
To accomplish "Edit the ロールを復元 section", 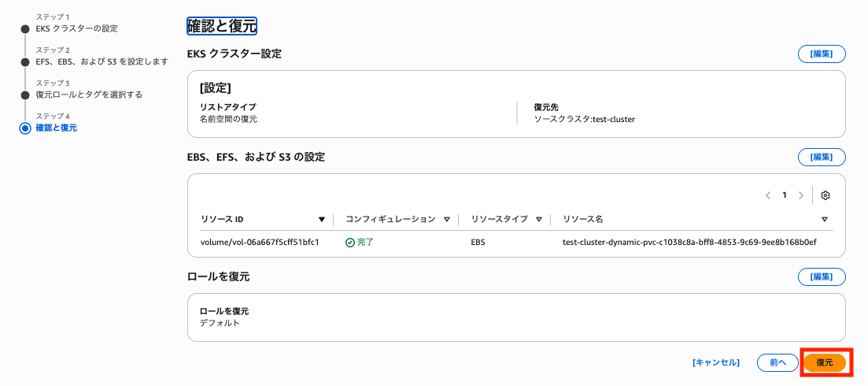I will [x=822, y=277].
